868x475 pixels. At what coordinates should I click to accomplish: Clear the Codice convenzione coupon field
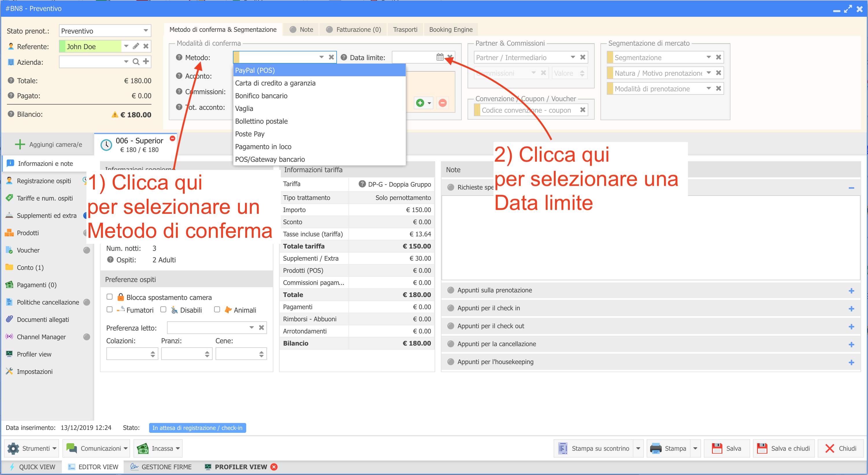pos(583,110)
